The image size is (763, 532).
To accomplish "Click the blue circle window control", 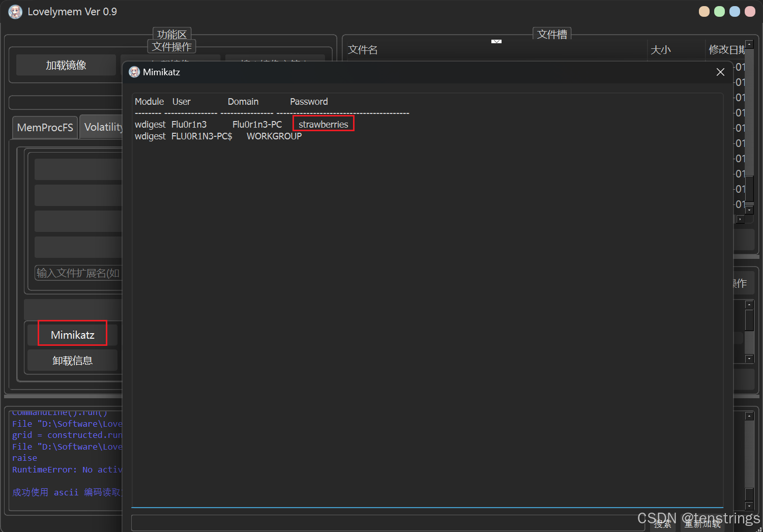I will click(x=735, y=11).
